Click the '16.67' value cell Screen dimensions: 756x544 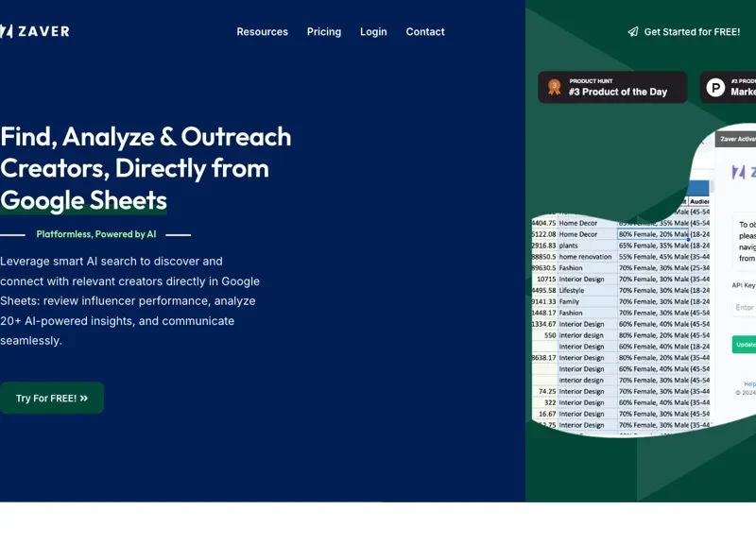[545, 414]
